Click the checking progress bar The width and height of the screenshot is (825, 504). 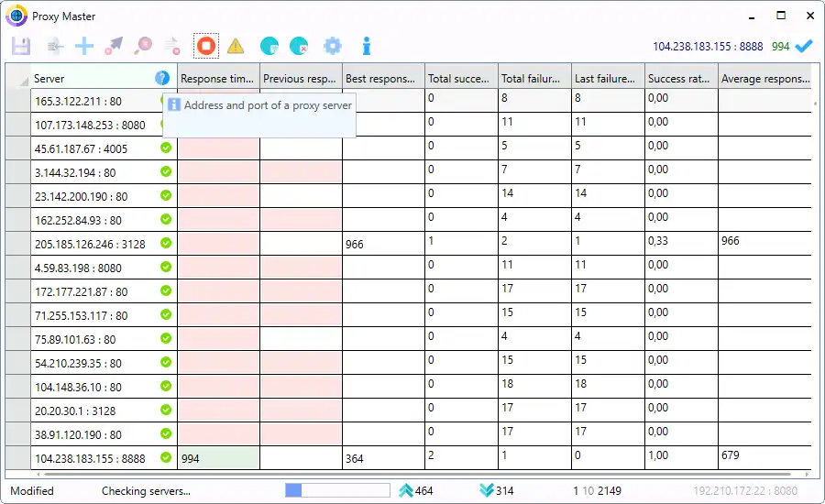click(x=337, y=490)
